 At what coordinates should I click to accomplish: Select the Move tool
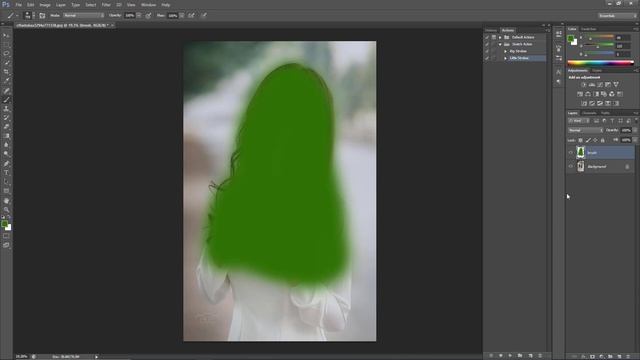tap(6, 36)
